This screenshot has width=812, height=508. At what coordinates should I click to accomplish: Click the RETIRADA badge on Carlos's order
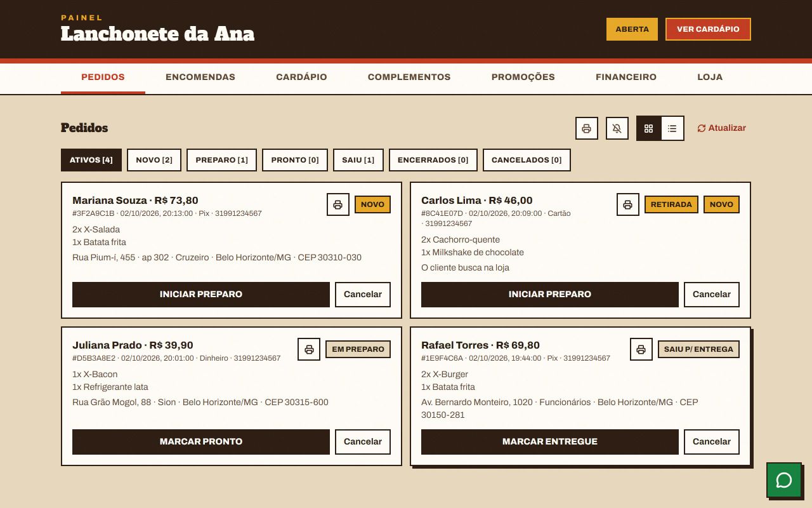(671, 204)
